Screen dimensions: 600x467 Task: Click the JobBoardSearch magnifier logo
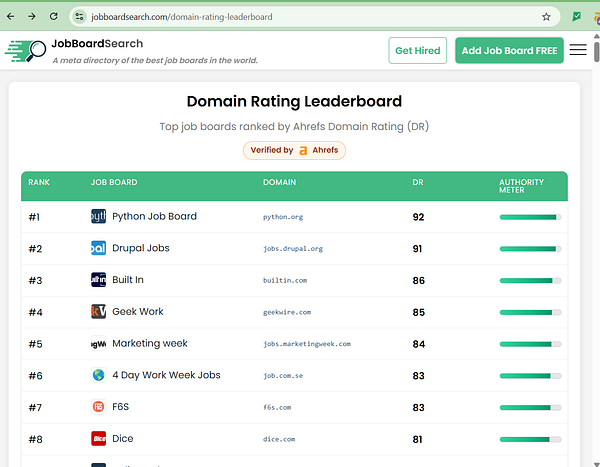click(x=25, y=51)
